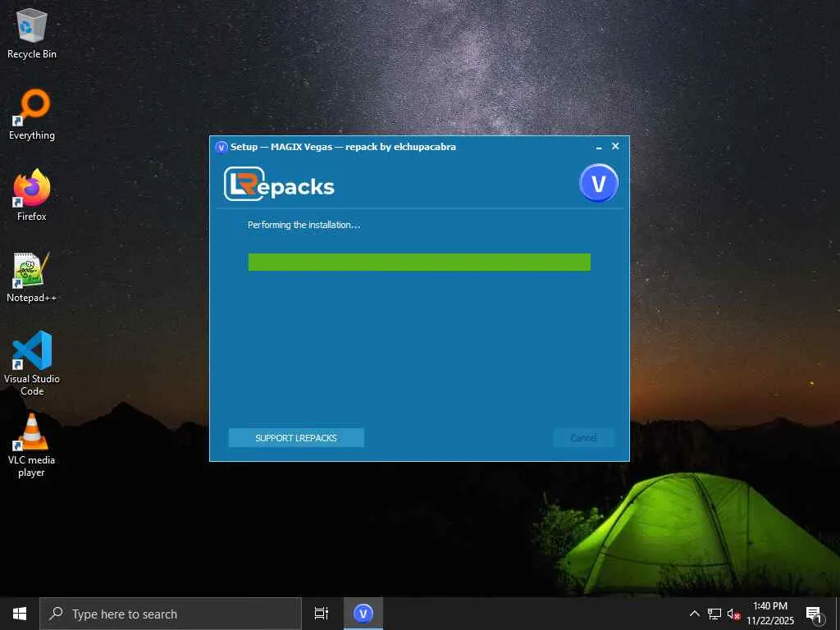Viewport: 840px width, 630px height.
Task: Open the Windows Start menu
Action: (x=20, y=614)
